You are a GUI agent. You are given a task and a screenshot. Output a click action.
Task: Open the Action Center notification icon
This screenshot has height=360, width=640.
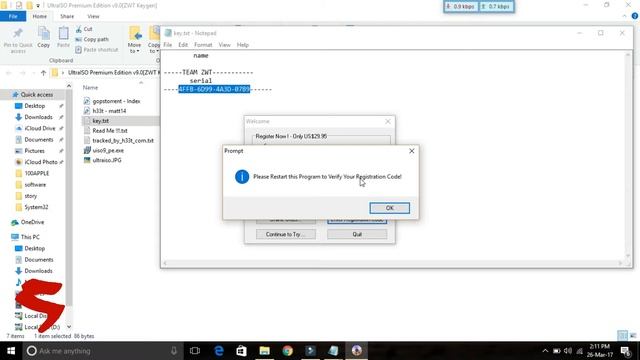[625, 351]
